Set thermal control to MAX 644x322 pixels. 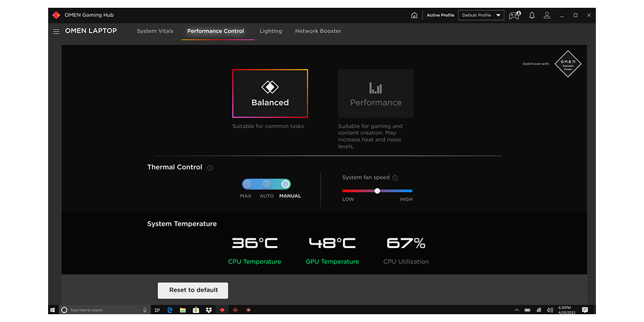coord(247,184)
